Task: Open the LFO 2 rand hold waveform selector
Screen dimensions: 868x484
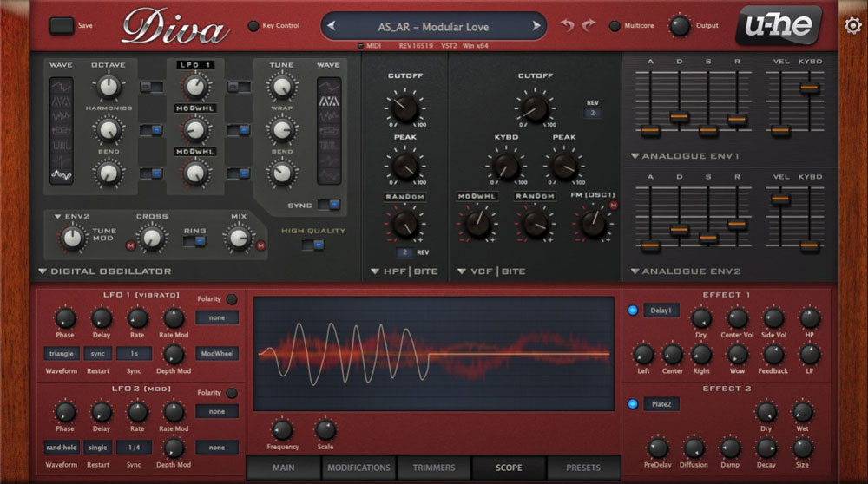Action: pyautogui.click(x=62, y=448)
